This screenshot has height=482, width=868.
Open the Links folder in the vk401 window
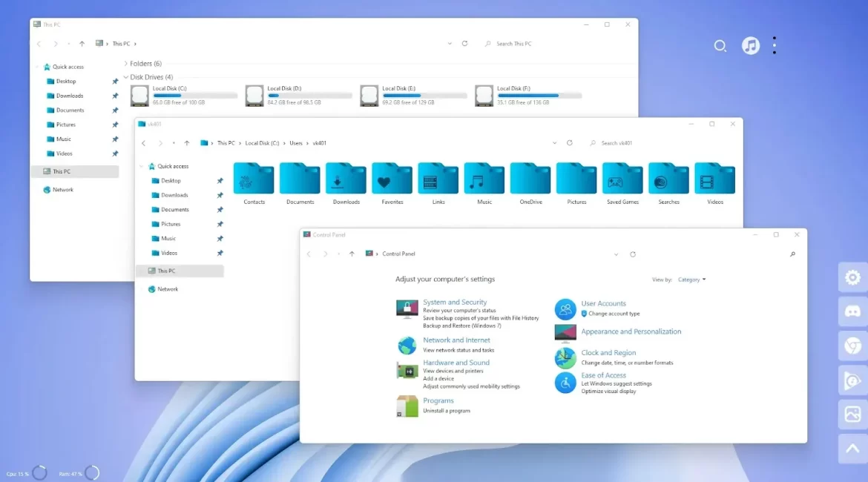point(438,184)
